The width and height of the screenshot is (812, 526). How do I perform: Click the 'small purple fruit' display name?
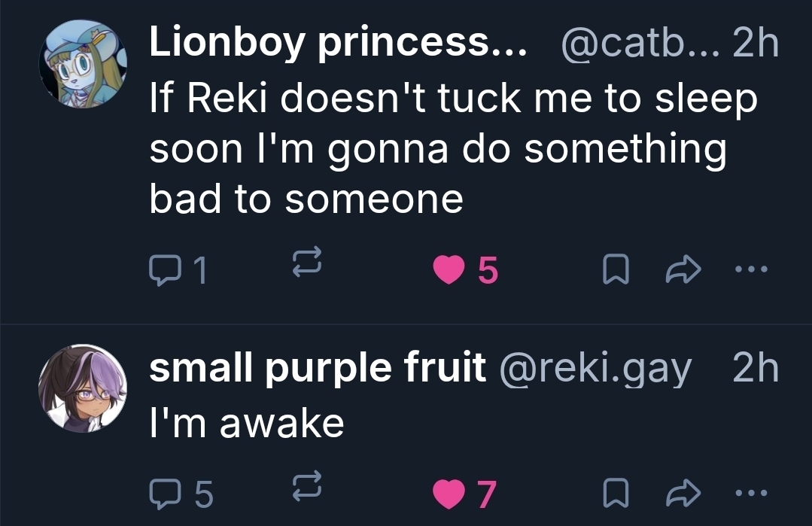[x=318, y=367]
